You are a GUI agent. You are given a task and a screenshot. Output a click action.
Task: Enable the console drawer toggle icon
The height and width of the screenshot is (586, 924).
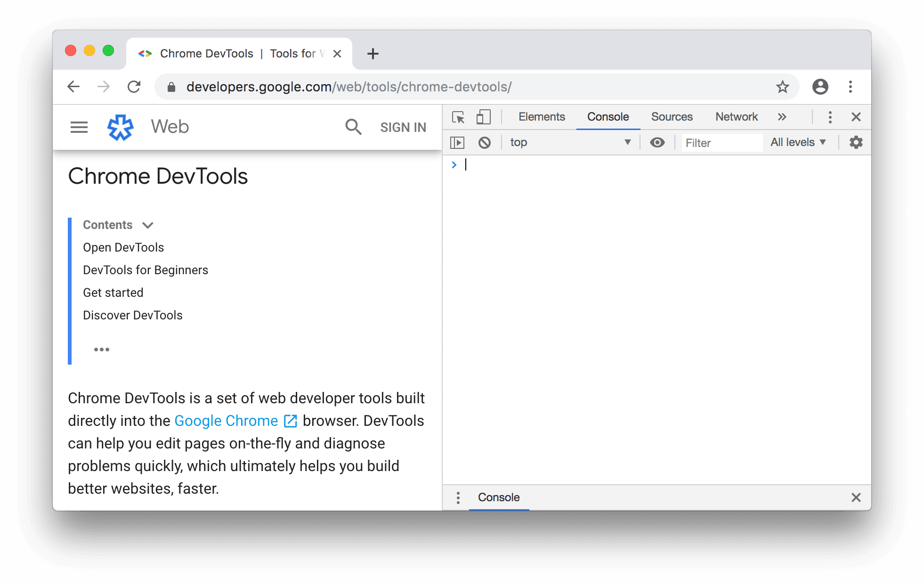(x=458, y=141)
